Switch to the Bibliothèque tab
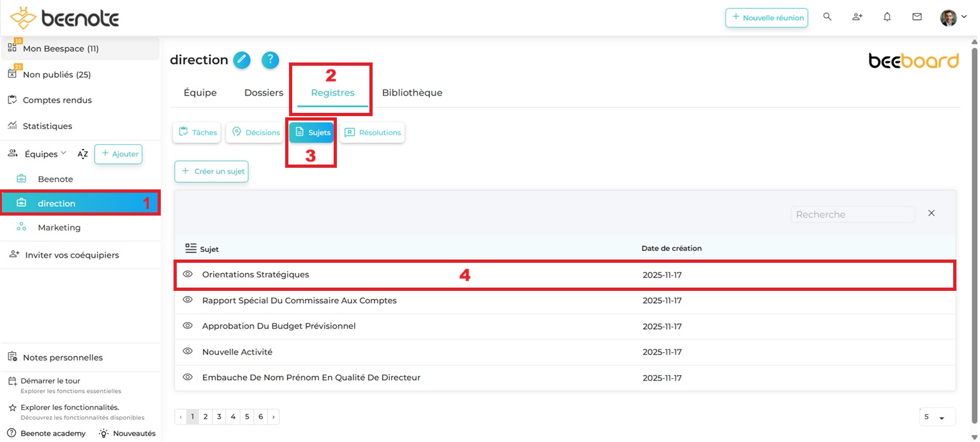 coord(412,93)
